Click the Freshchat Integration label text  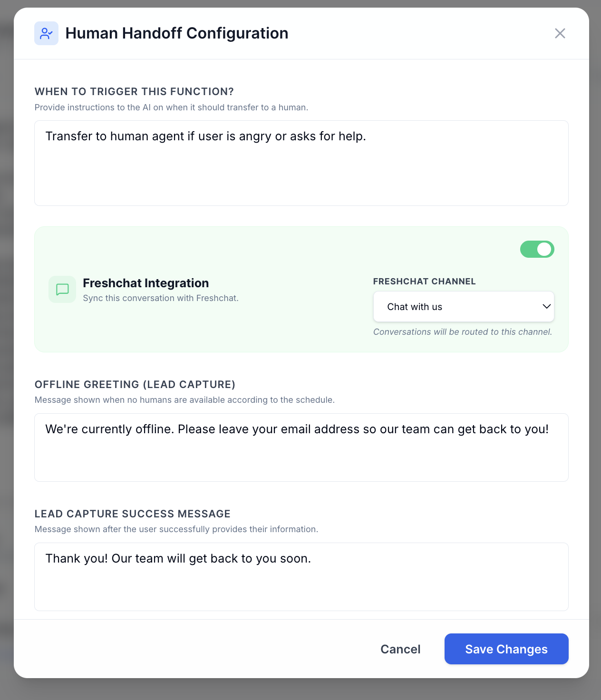point(145,282)
